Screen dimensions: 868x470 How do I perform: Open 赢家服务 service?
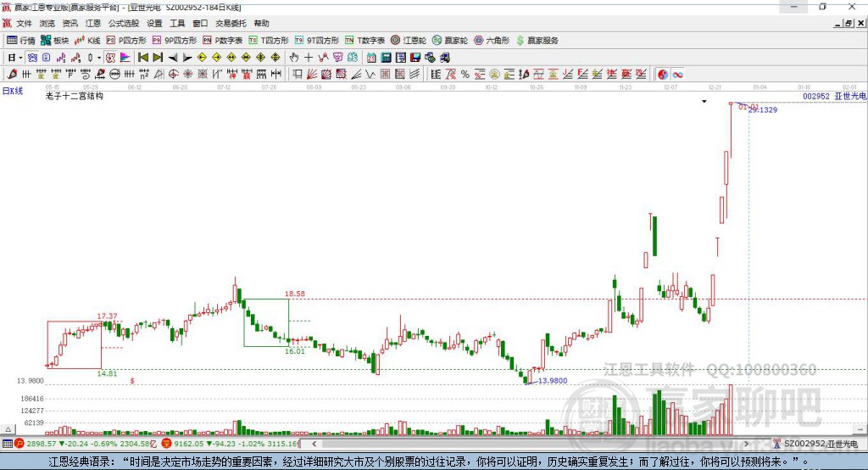coord(537,41)
